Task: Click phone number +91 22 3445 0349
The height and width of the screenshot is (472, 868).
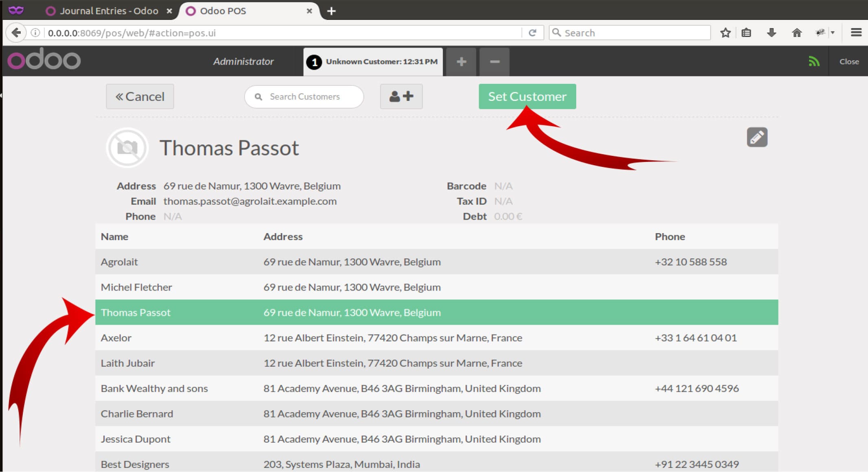Action: 697,464
